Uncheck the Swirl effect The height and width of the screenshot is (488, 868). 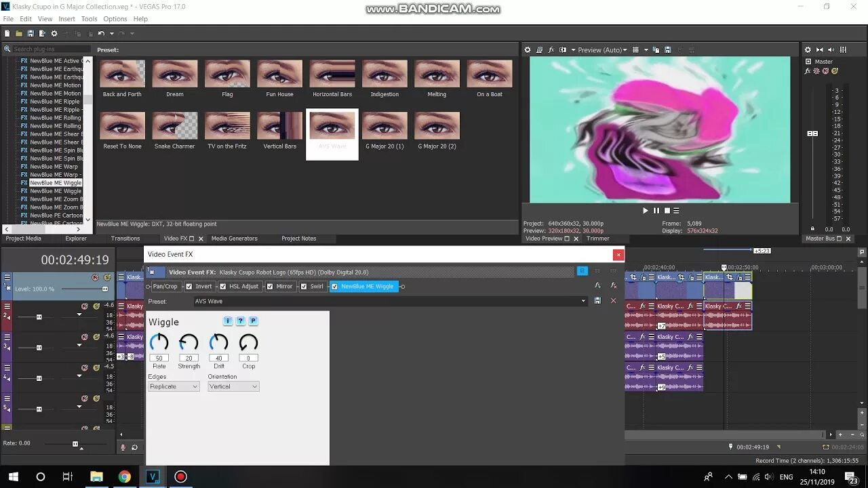[304, 286]
